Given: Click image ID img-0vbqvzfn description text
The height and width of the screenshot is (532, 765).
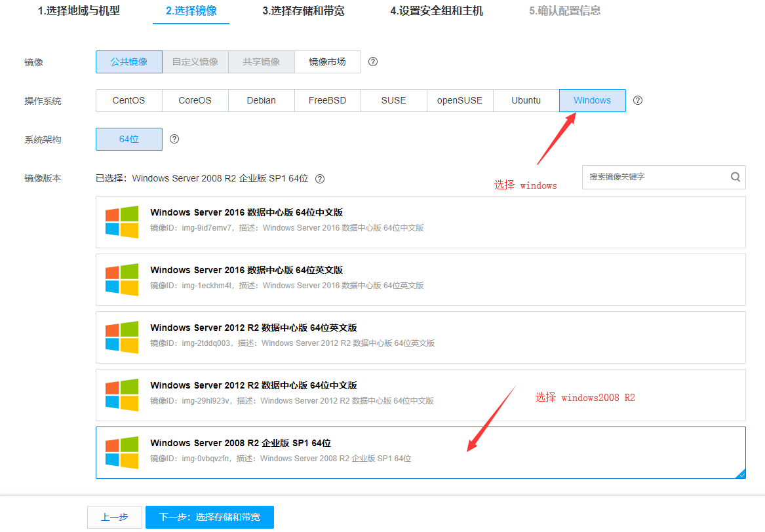Looking at the screenshot, I should coord(281,458).
